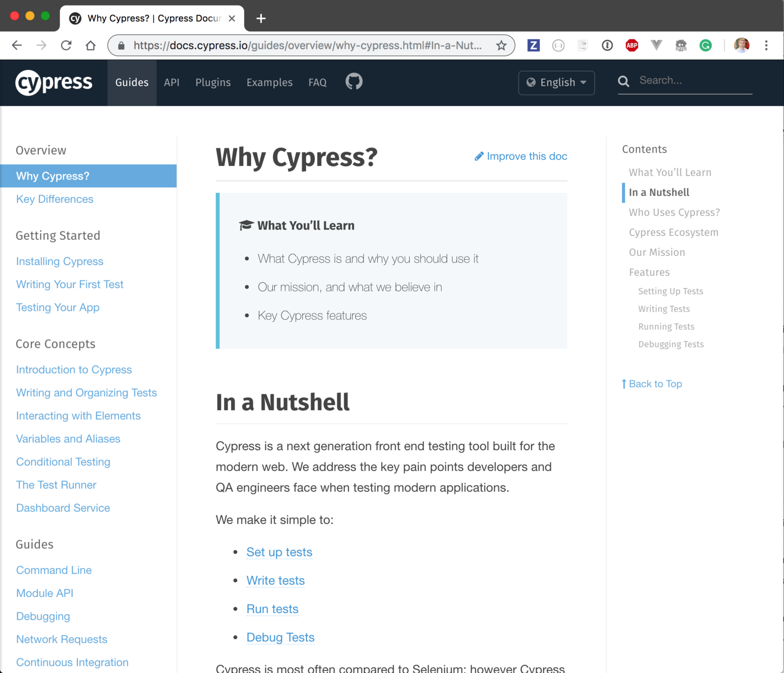The width and height of the screenshot is (784, 673).
Task: Open the AdBlock Plus extension icon
Action: pyautogui.click(x=632, y=45)
